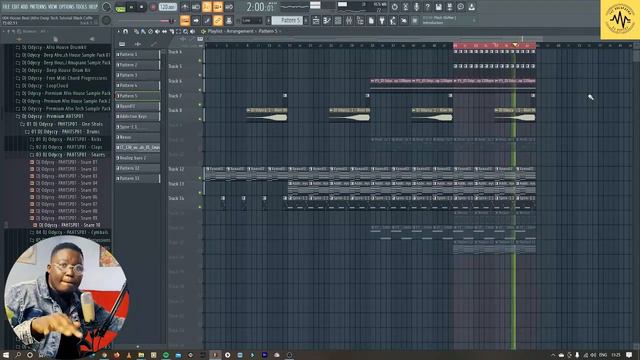640x360 pixels.
Task: Click the Stop button in transport
Action: 141,7
